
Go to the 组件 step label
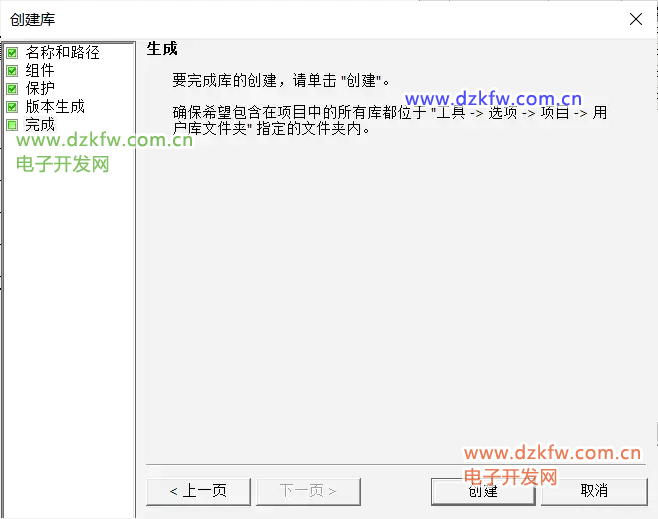[x=40, y=71]
